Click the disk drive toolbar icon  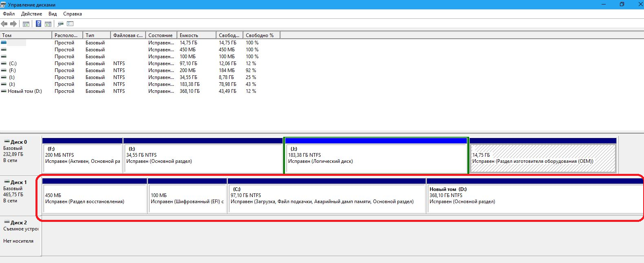(x=61, y=24)
